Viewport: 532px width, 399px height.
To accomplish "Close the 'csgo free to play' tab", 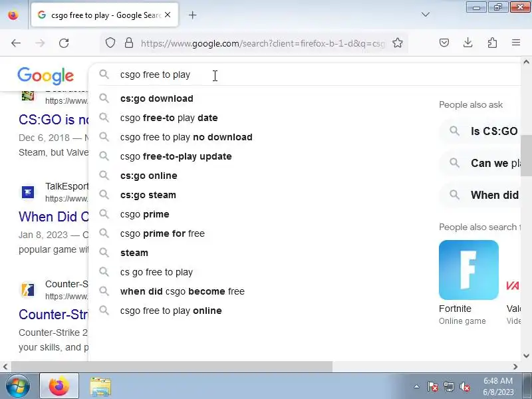I will (x=168, y=15).
